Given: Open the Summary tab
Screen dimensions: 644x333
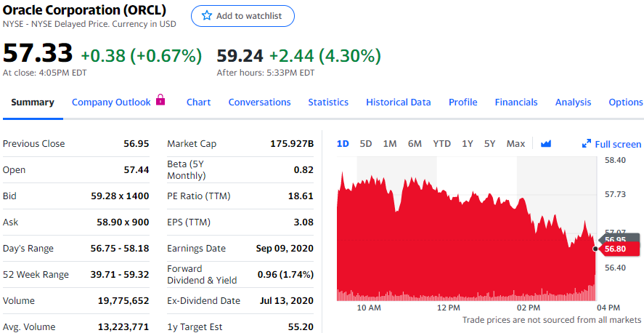Looking at the screenshot, I should [x=33, y=103].
